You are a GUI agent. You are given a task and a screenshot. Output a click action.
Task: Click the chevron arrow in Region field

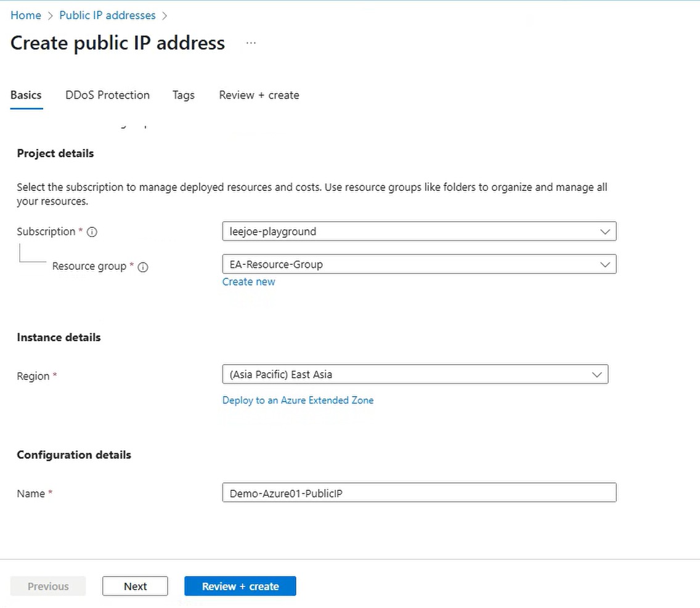596,375
